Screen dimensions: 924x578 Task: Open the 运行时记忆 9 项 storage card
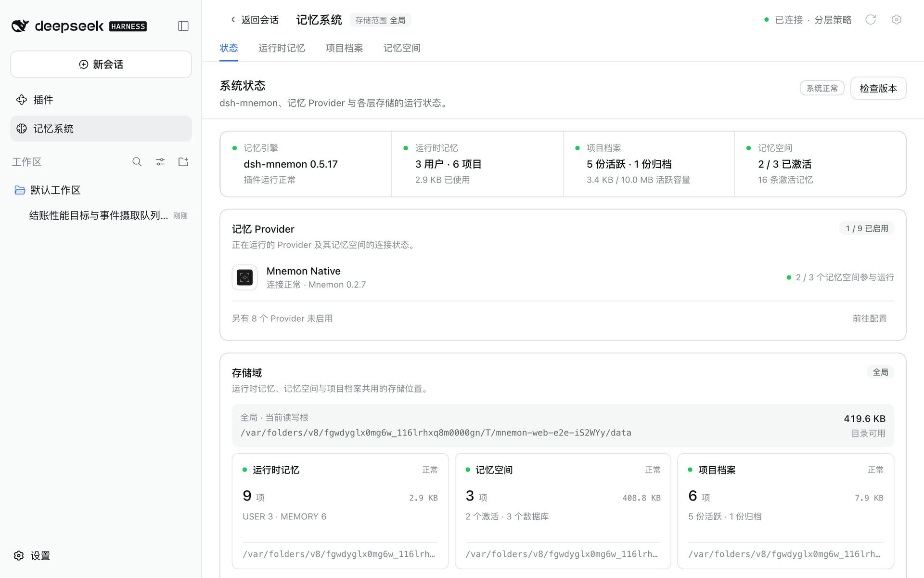[340, 511]
